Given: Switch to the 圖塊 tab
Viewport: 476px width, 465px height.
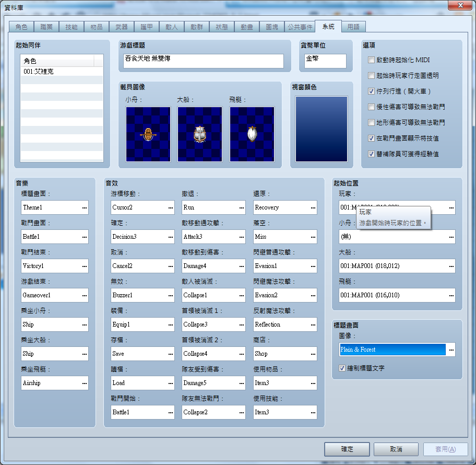Looking at the screenshot, I should pos(272,27).
